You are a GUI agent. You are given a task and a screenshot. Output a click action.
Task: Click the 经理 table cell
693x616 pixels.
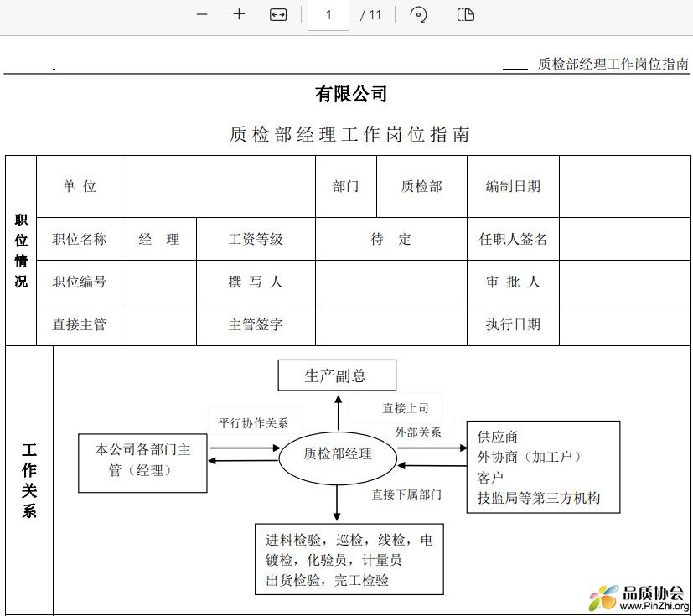(159, 239)
